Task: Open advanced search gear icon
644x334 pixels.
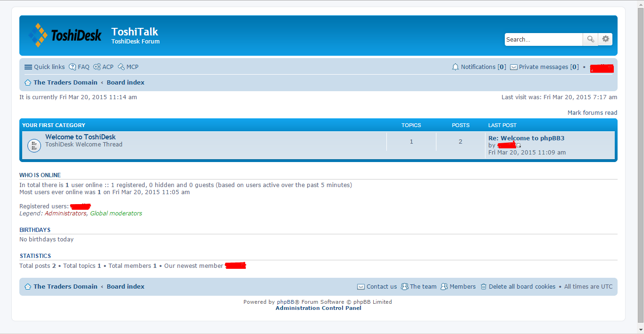Action: point(605,39)
